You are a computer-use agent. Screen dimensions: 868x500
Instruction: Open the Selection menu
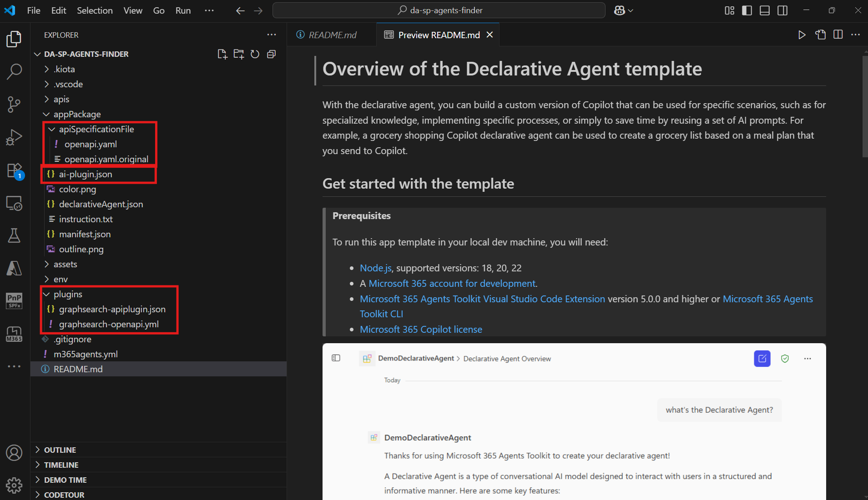(x=95, y=10)
